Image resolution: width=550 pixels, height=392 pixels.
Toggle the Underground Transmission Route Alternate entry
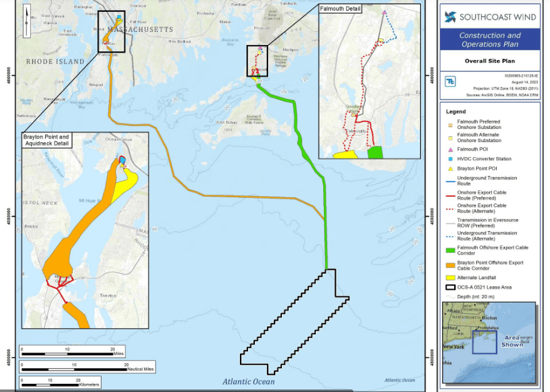(450, 237)
